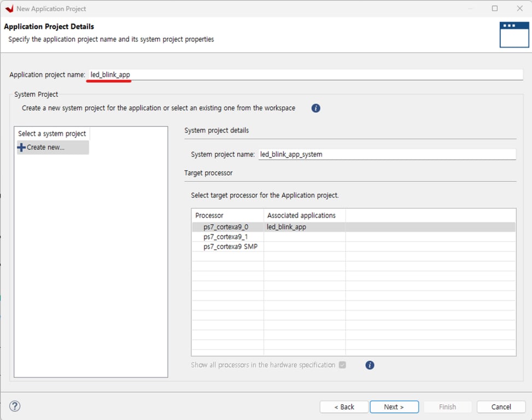Click the Select a system project header
The height and width of the screenshot is (420, 532).
click(52, 133)
